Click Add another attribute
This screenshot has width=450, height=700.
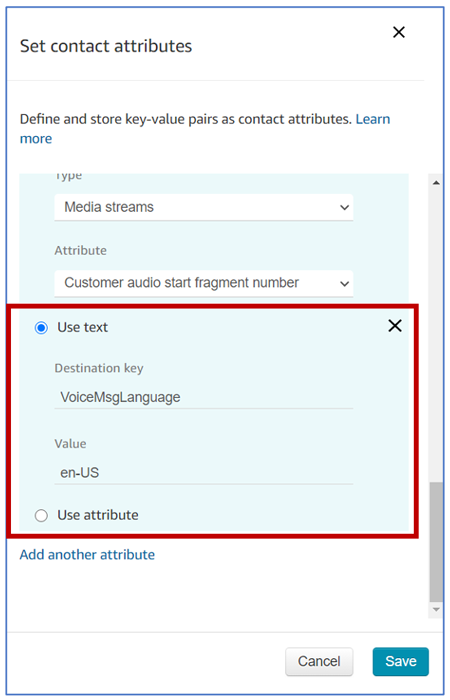[x=87, y=554]
